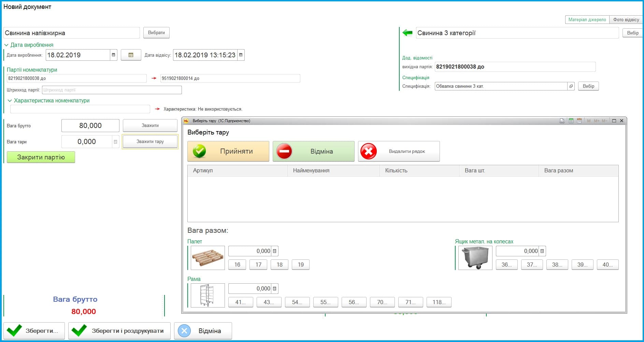Click the checkmark icon on Зберегти і роздрукувати
This screenshot has width=644, height=342.
[x=79, y=331]
